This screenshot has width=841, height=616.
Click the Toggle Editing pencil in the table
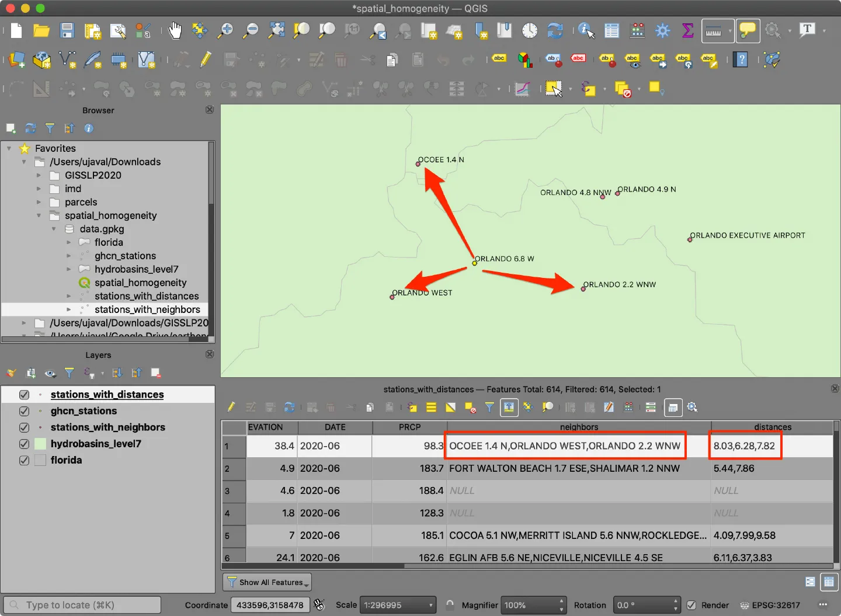pyautogui.click(x=231, y=407)
